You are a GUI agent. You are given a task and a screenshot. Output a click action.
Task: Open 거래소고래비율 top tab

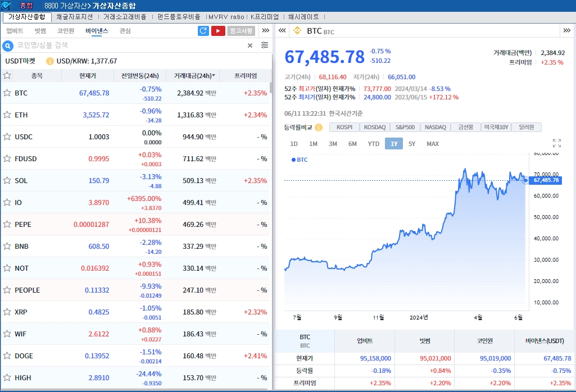coord(125,17)
